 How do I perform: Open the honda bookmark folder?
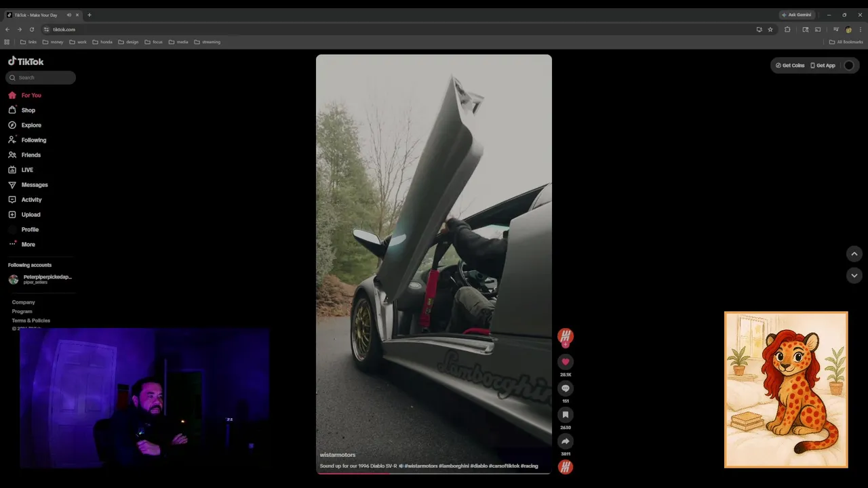coord(102,42)
